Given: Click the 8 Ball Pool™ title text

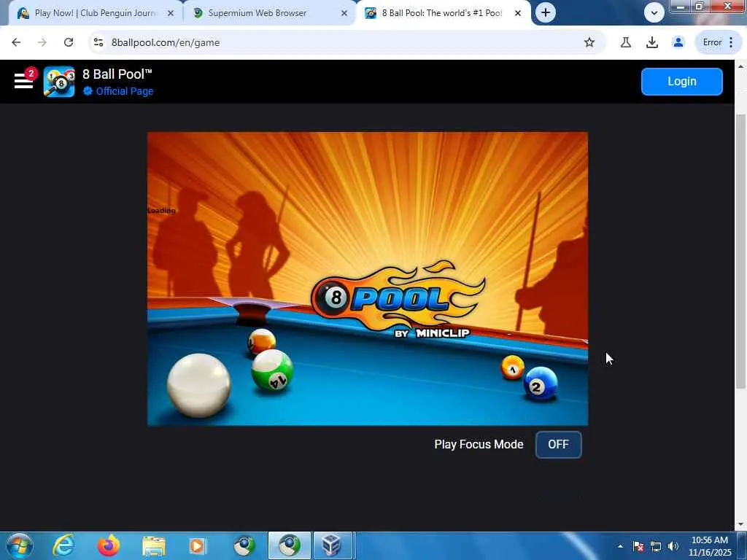Looking at the screenshot, I should click(117, 74).
